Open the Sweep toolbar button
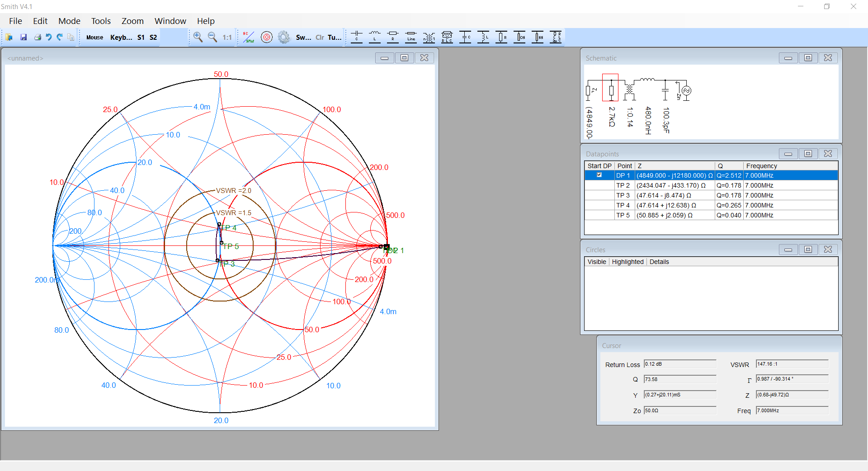The height and width of the screenshot is (471, 868). pos(303,38)
